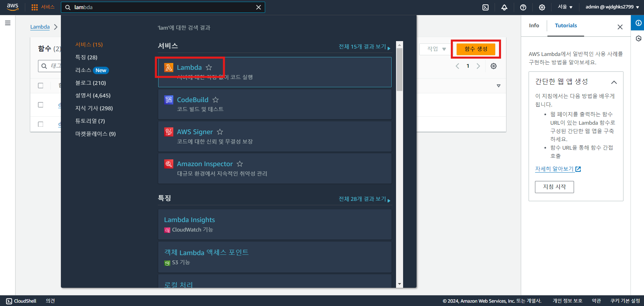Open CloudShell icon in top navigation bar
This screenshot has height=306, width=644.
coord(486,7)
